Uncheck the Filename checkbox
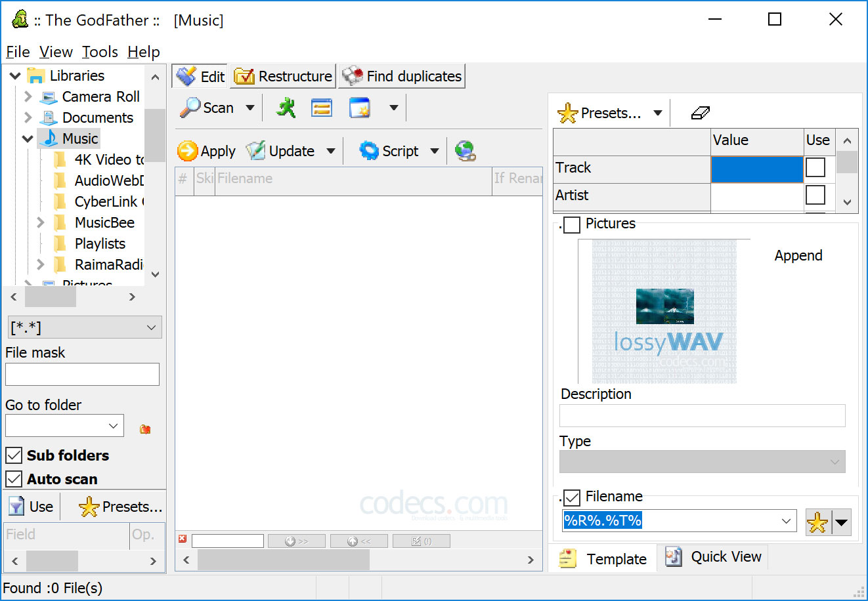Image resolution: width=868 pixels, height=601 pixels. [572, 498]
